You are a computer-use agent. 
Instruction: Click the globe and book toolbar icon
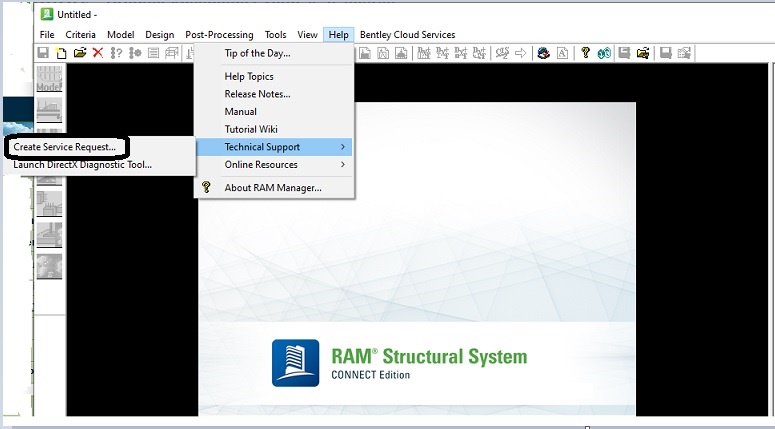pyautogui.click(x=544, y=53)
